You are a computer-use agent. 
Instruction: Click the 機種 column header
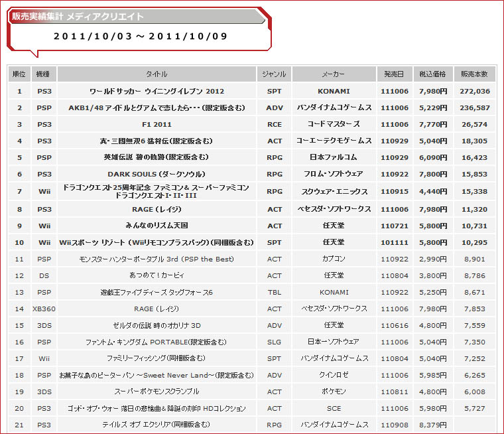point(44,74)
